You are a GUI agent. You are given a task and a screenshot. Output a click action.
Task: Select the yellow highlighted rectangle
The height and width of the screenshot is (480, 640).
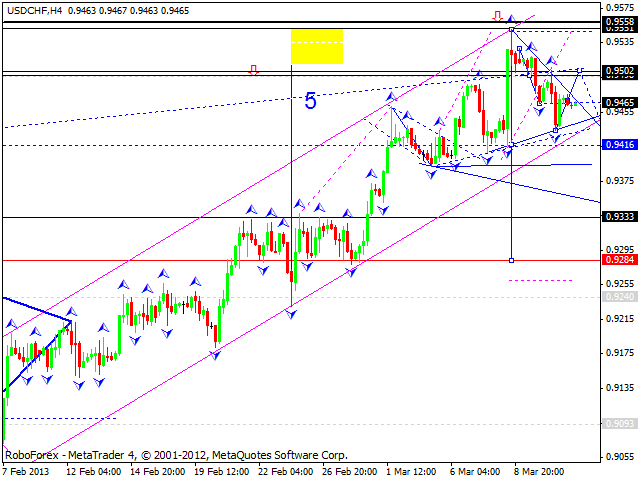[317, 46]
